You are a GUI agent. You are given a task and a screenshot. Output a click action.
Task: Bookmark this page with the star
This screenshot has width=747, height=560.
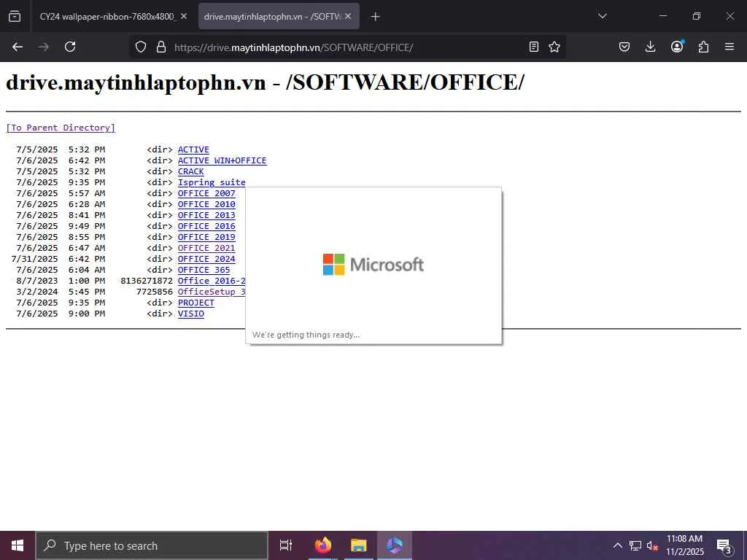pos(554,47)
